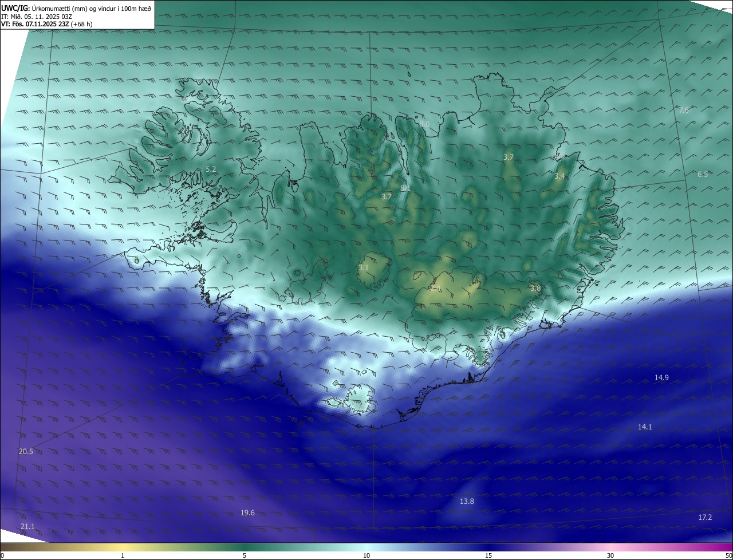This screenshot has height=560, width=733.
Task: Click the 3.4 value in northeast Iceland
Action: pos(559,176)
